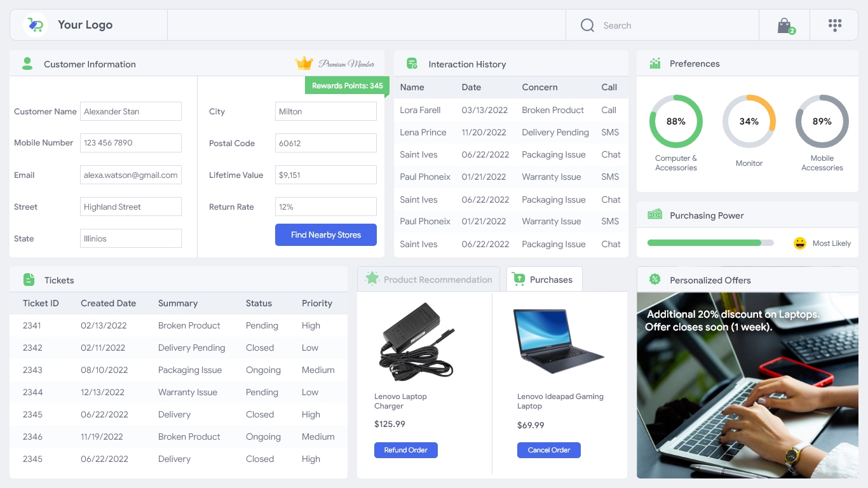Click ticket ID 2341
The width and height of the screenshot is (868, 488).
point(32,325)
